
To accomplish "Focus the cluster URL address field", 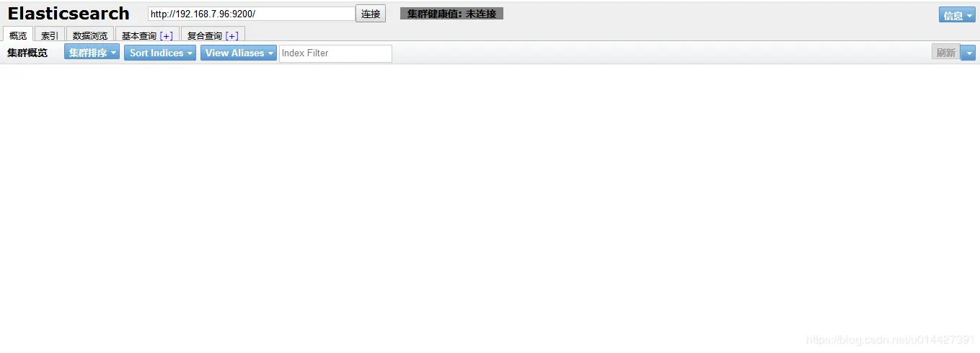I will (251, 14).
